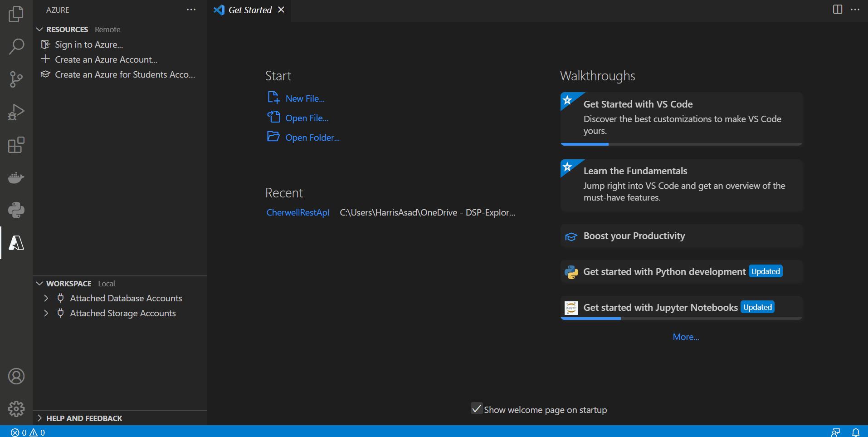Click Sign in to Azure...
The image size is (868, 437).
[x=89, y=44]
